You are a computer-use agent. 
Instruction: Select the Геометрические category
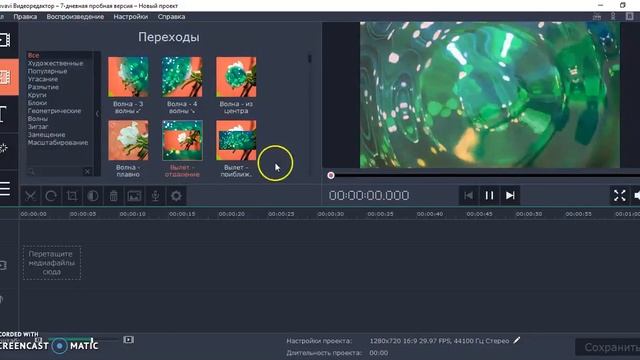[x=54, y=111]
